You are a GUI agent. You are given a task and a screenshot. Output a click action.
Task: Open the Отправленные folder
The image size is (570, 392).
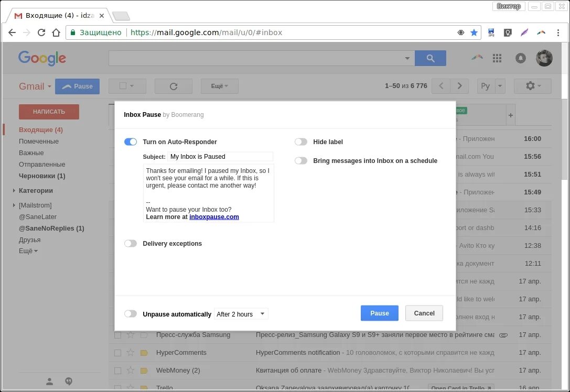(x=42, y=165)
